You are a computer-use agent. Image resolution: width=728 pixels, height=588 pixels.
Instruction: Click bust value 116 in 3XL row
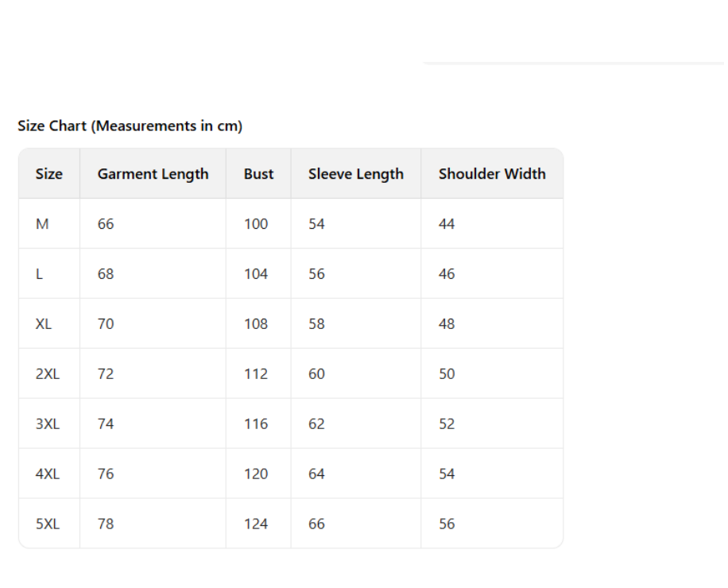(256, 424)
